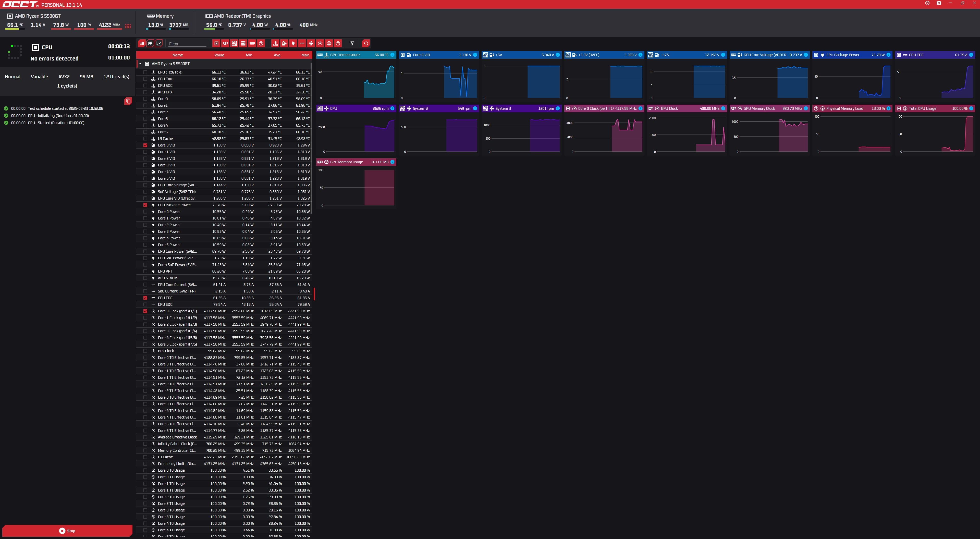980x539 pixels.
Task: Click the GPU Temperature graph header
Action: tap(356, 55)
